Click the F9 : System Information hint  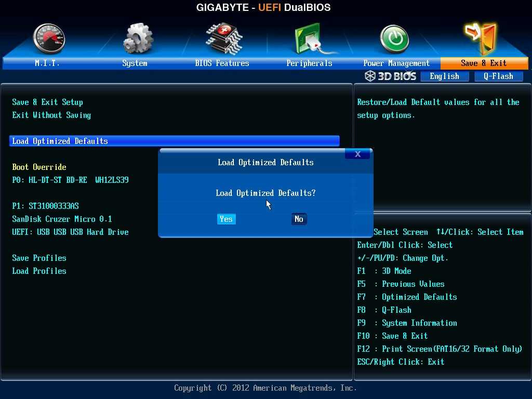click(x=407, y=323)
